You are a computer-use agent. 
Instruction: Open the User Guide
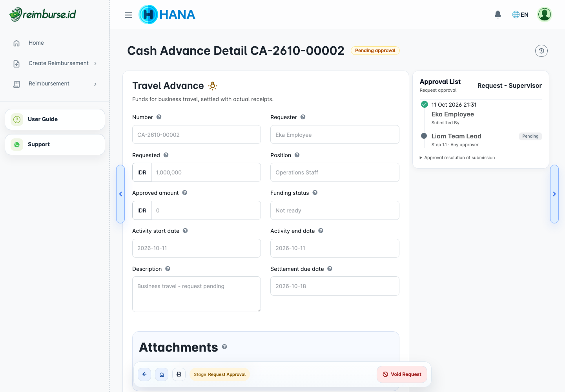tap(55, 120)
